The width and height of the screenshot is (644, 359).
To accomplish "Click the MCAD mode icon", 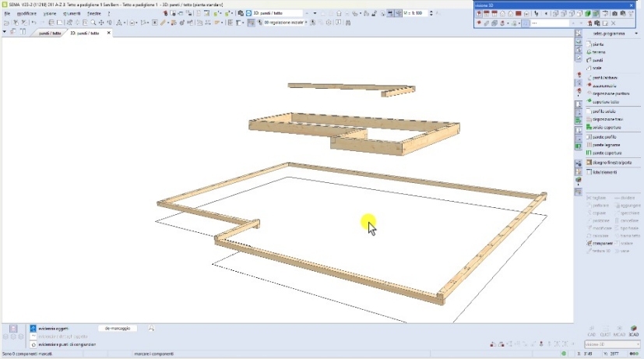I will click(621, 336).
